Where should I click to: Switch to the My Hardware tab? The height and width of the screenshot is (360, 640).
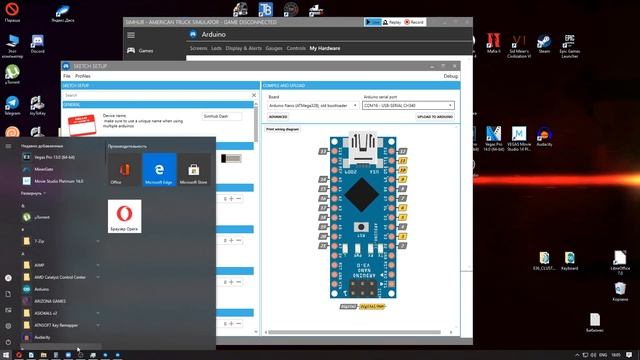(324, 48)
